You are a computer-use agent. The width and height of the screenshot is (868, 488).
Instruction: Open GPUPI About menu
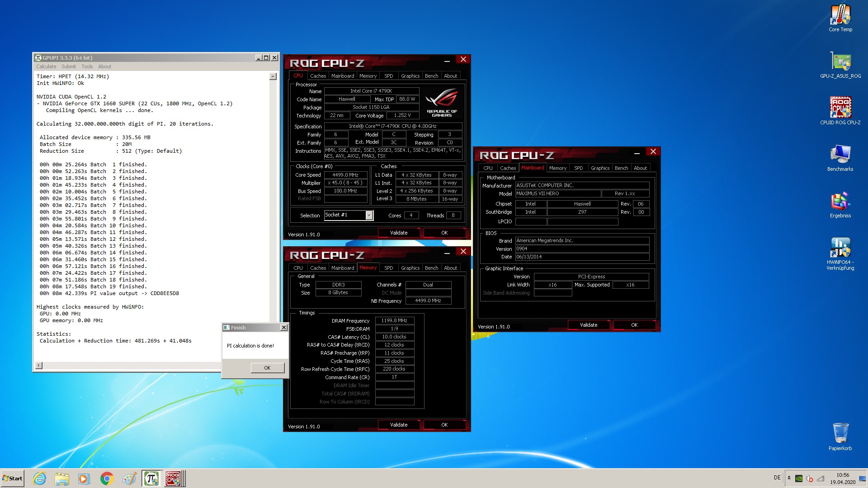point(104,66)
